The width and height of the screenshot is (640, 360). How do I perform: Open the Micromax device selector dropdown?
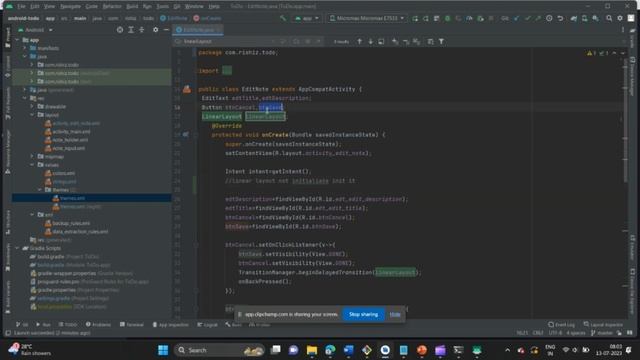tap(367, 18)
